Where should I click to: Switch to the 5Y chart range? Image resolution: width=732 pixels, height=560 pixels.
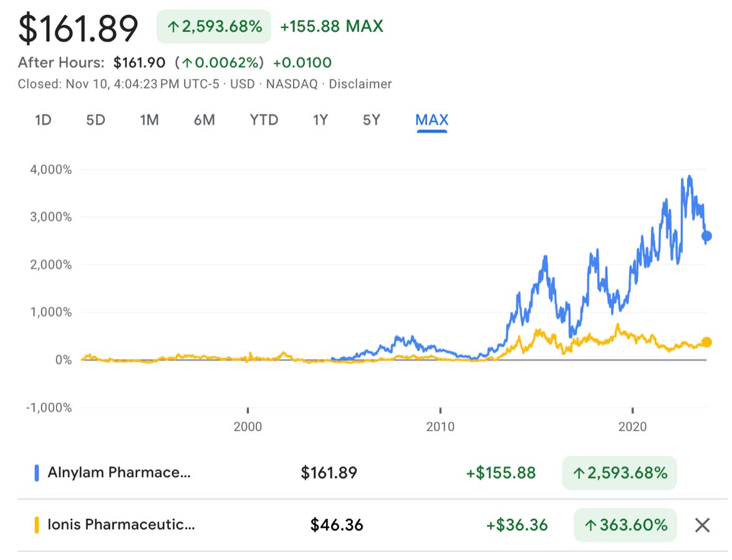click(370, 120)
